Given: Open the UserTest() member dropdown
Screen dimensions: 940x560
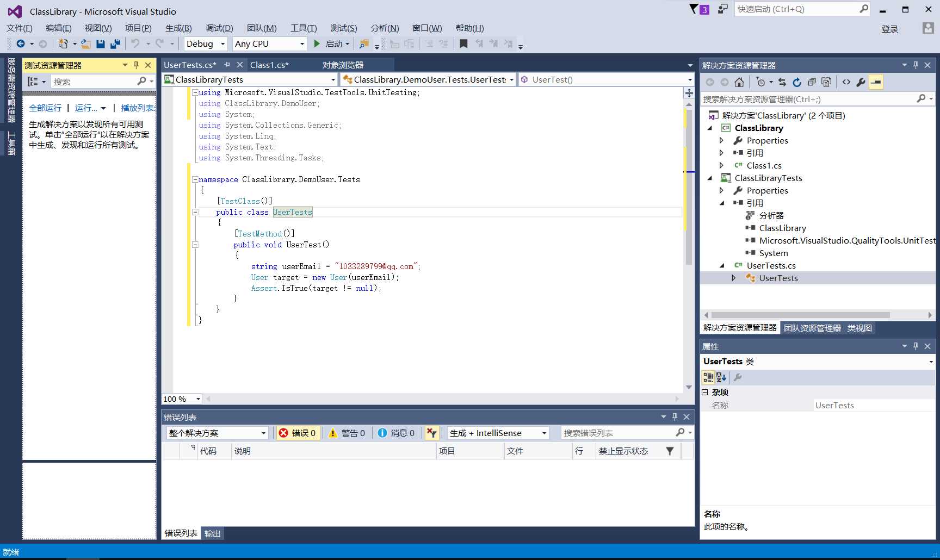Looking at the screenshot, I should coord(606,79).
